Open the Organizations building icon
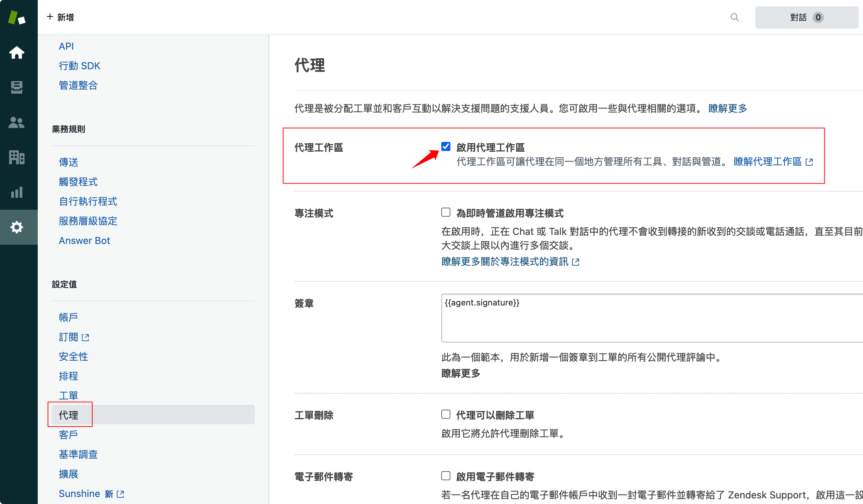 pyautogui.click(x=16, y=157)
